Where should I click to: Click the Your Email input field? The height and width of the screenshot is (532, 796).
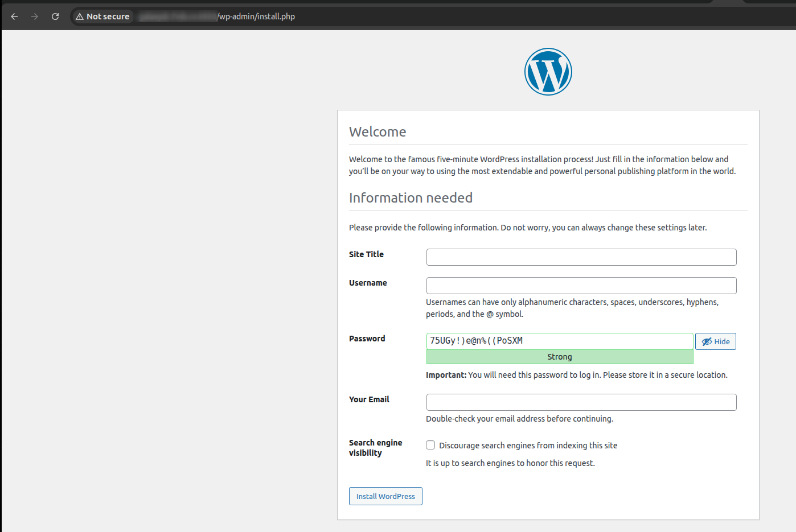coord(581,402)
